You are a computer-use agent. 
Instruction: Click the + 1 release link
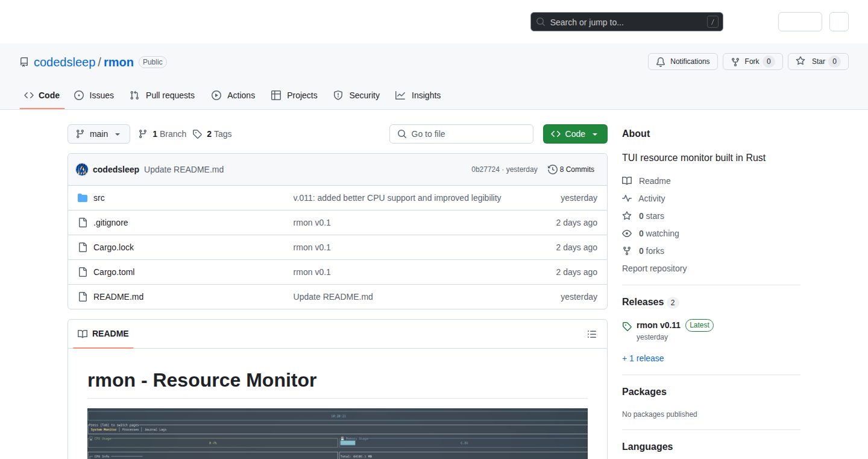click(643, 358)
